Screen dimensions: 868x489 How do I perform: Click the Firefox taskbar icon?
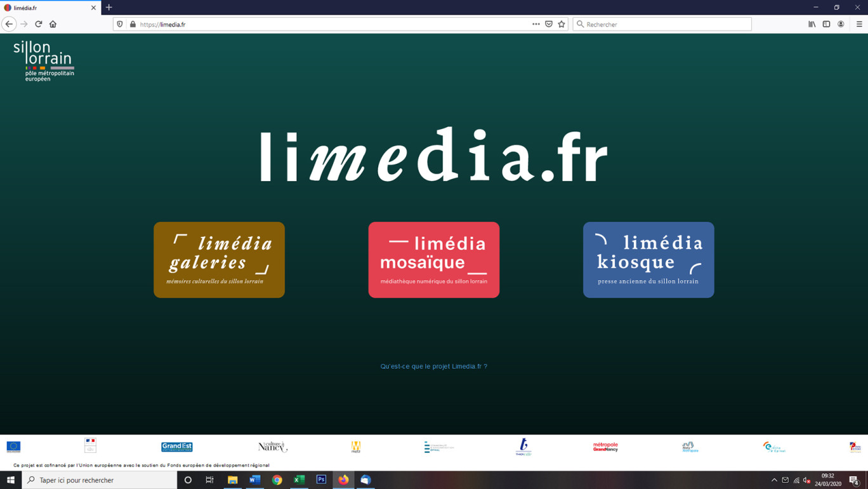343,480
